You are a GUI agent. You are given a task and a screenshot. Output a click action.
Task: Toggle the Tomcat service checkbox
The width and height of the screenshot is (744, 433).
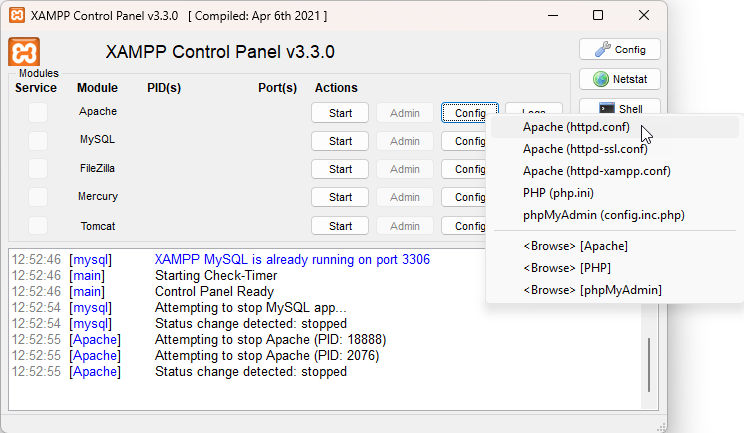[x=37, y=226]
